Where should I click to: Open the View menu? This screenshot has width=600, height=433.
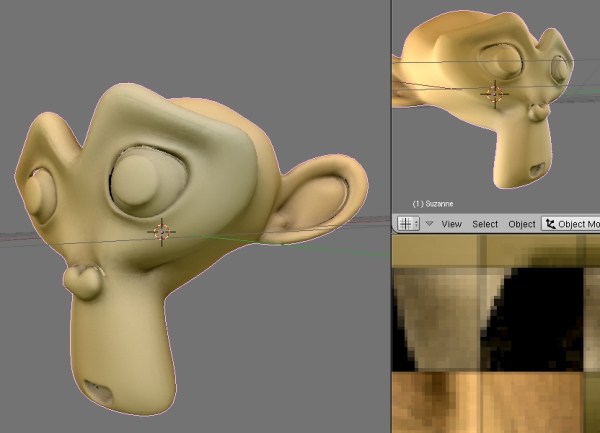[x=452, y=224]
